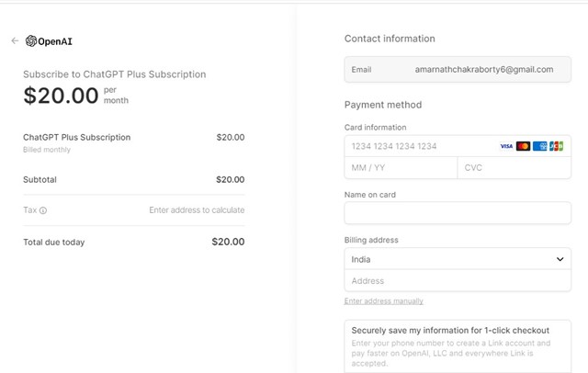
Task: Click the 'Billed monthly' text
Action: tap(47, 150)
